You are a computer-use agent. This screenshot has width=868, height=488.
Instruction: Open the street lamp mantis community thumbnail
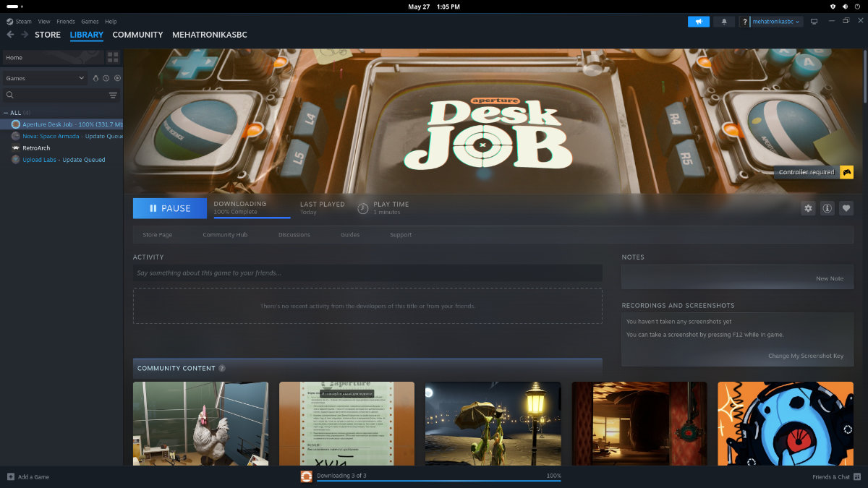493,424
